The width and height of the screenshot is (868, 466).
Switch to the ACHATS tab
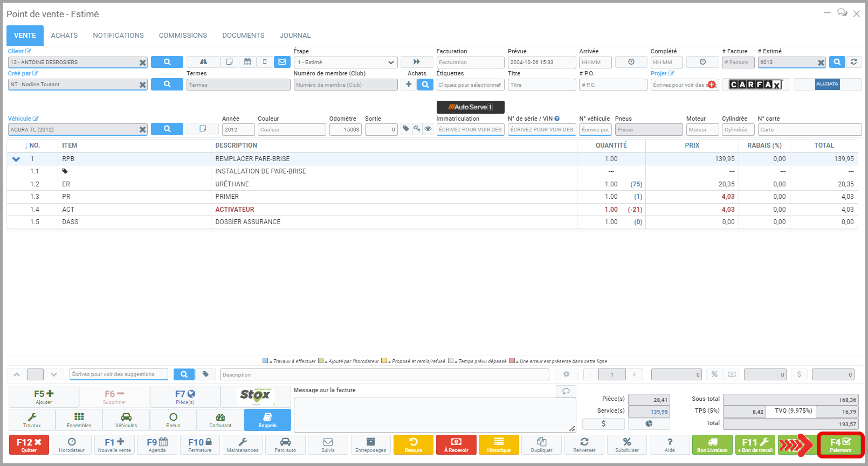point(64,36)
